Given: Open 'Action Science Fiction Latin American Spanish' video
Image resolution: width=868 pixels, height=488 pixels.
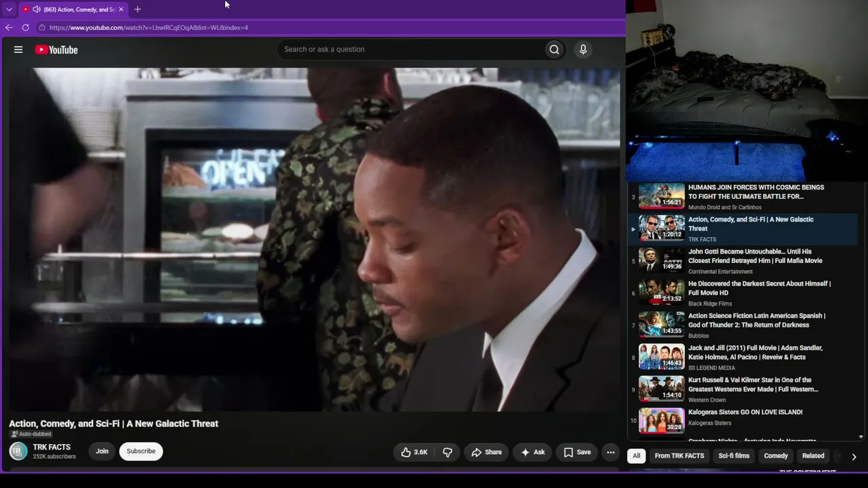Looking at the screenshot, I should (757, 321).
